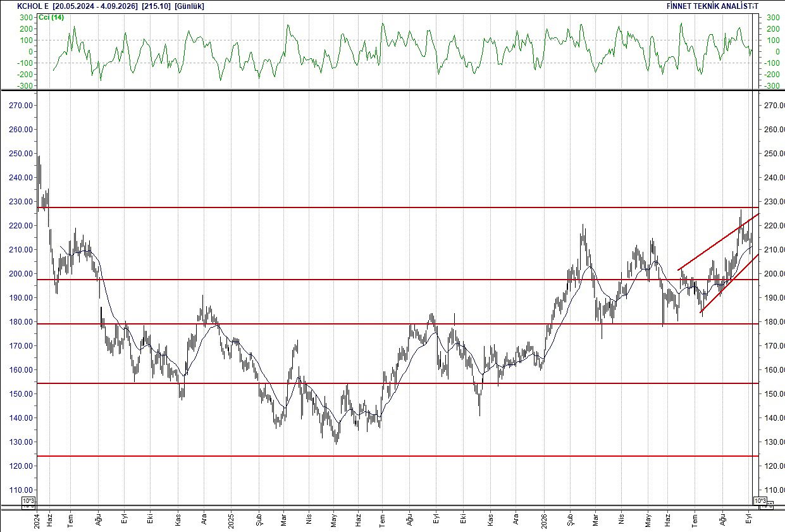Select the red horizontal line near 228
The width and height of the screenshot is (785, 532).
397,207
